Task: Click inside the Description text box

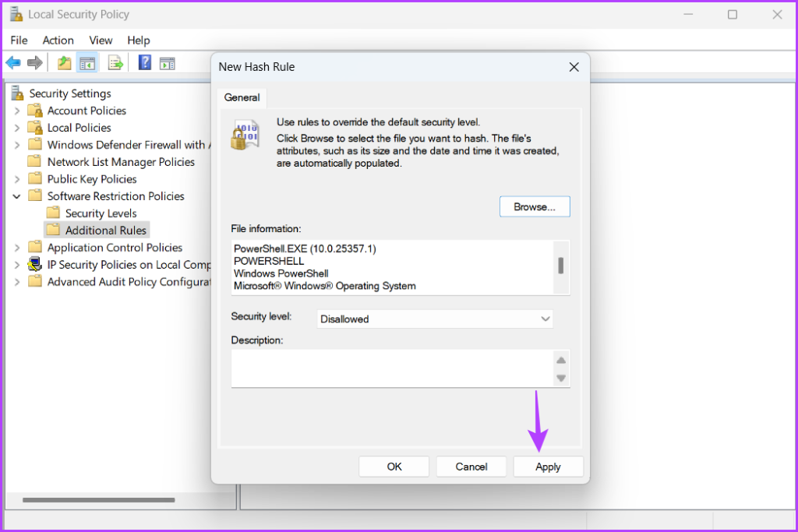Action: [x=393, y=368]
